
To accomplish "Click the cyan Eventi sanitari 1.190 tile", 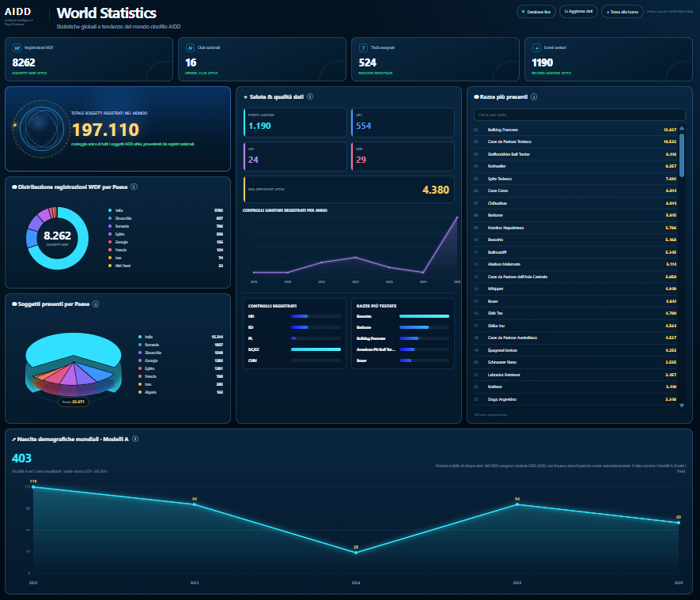I will tap(295, 123).
